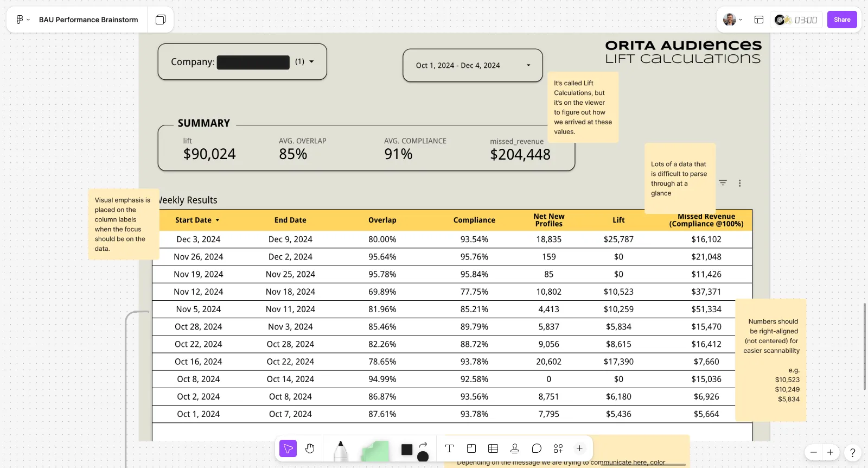The width and height of the screenshot is (868, 468).
Task: Open the music record timer icon
Action: (x=783, y=20)
